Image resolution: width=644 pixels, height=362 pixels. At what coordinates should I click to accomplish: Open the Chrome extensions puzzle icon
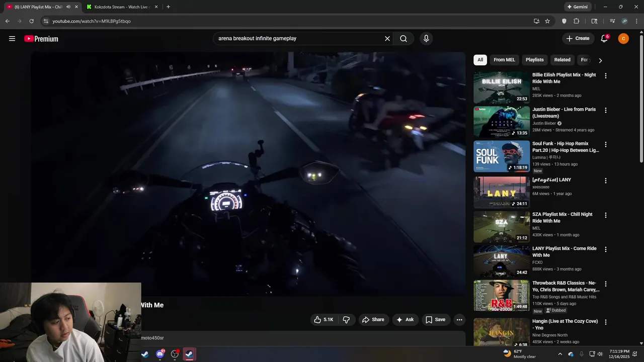(577, 21)
